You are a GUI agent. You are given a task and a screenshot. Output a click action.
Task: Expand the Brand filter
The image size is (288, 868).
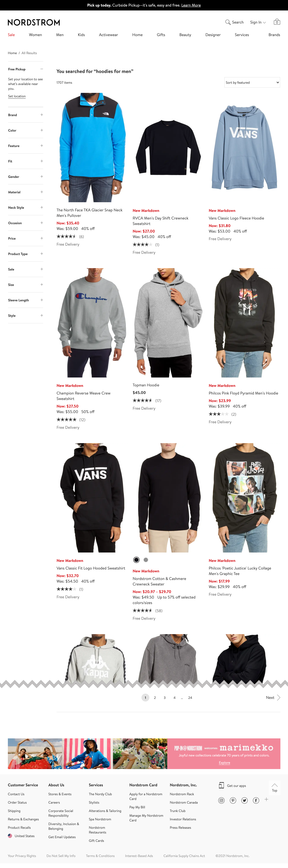pos(42,115)
